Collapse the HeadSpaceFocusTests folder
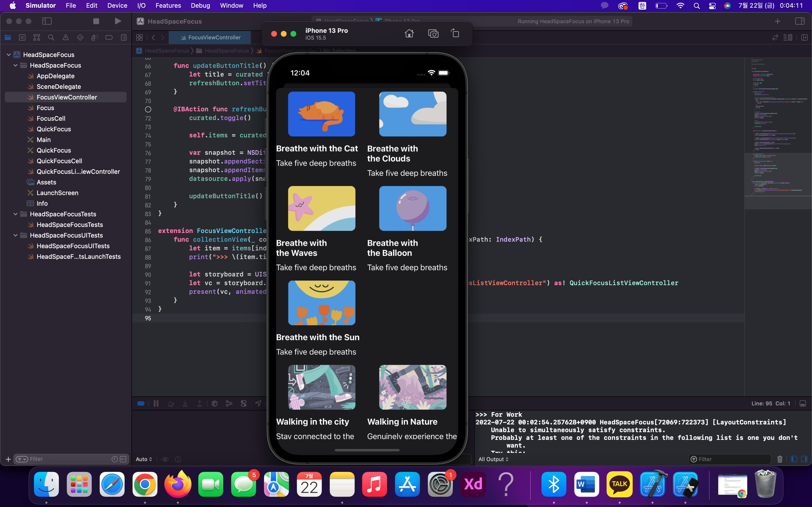 point(15,214)
